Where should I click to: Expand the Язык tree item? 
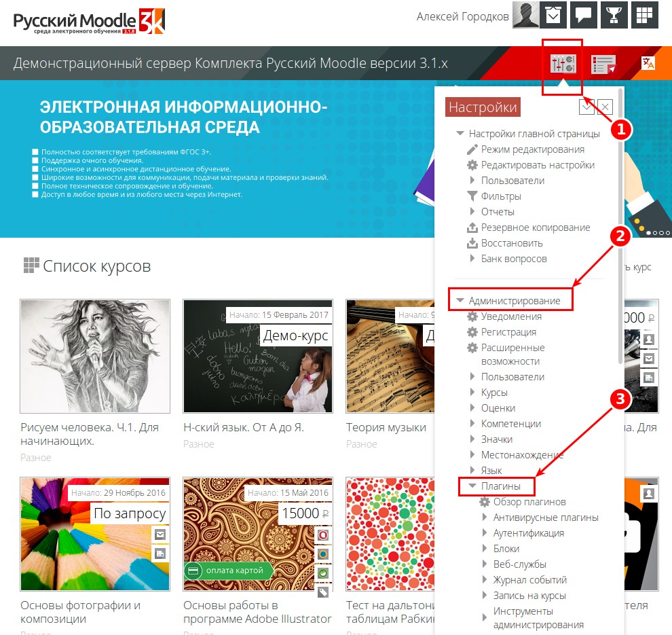click(x=472, y=471)
